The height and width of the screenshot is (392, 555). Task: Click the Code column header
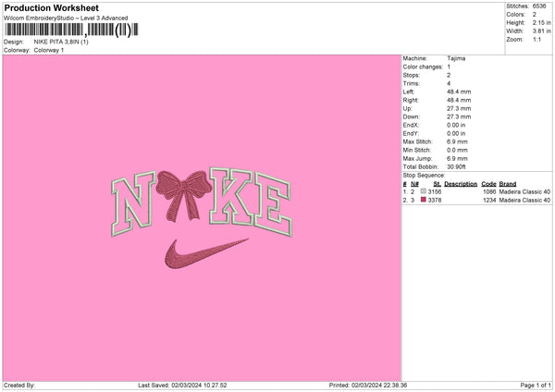488,183
